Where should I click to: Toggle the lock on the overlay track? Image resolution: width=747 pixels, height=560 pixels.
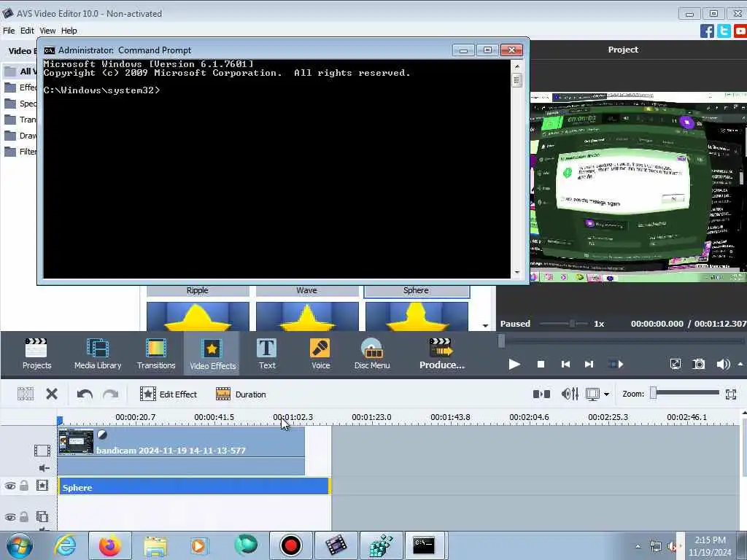(24, 517)
